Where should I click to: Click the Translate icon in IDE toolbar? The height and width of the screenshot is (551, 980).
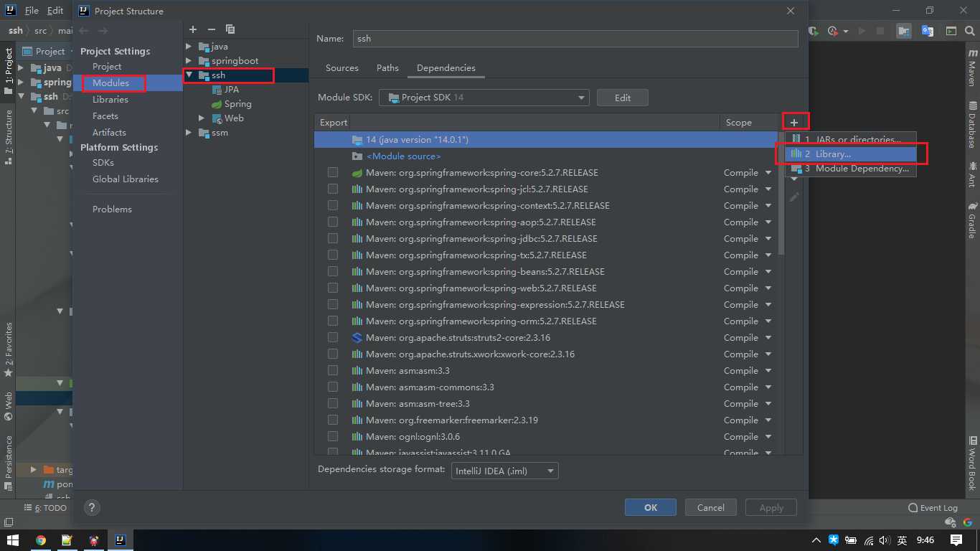tap(927, 31)
